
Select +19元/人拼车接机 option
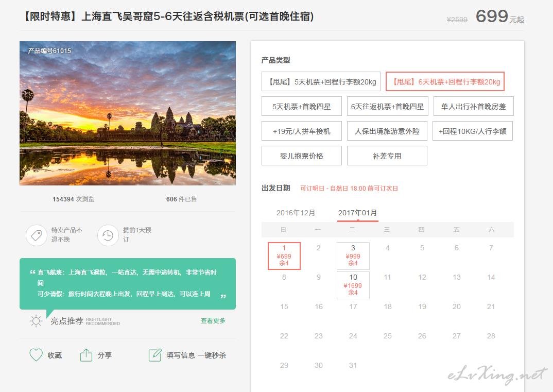tap(302, 131)
